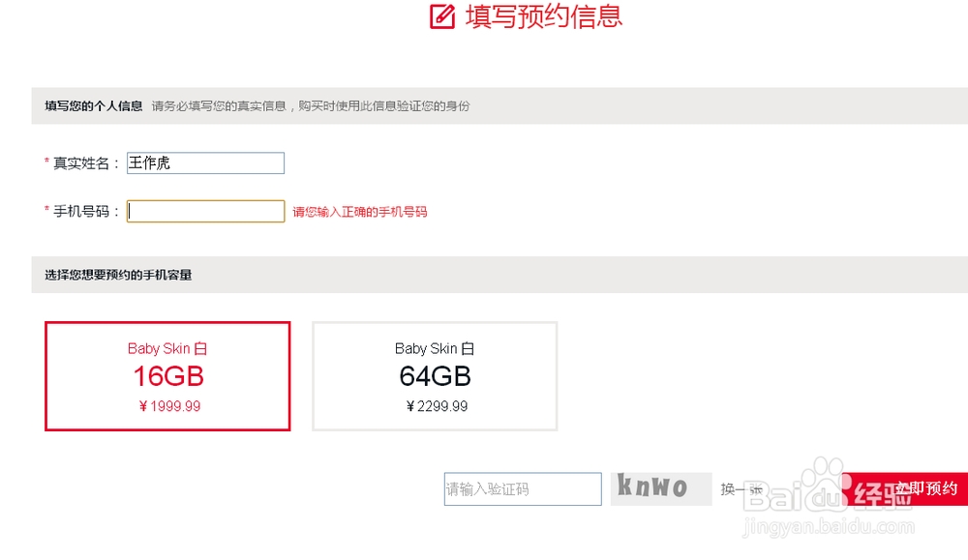968x560 pixels.
Task: Click the 换一张 link to refresh captcha
Action: 741,489
